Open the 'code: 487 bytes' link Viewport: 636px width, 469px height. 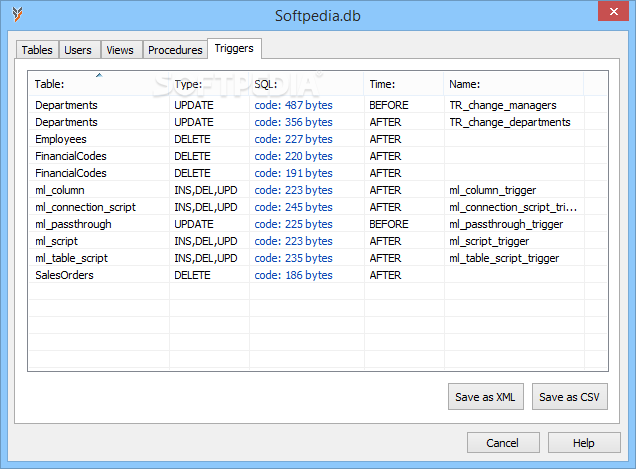293,105
